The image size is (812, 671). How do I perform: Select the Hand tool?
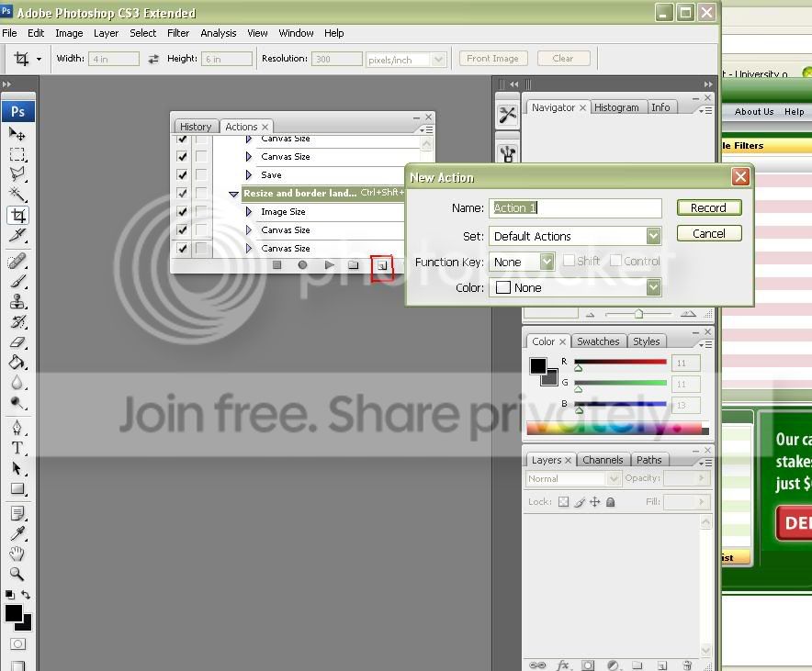pyautogui.click(x=17, y=554)
